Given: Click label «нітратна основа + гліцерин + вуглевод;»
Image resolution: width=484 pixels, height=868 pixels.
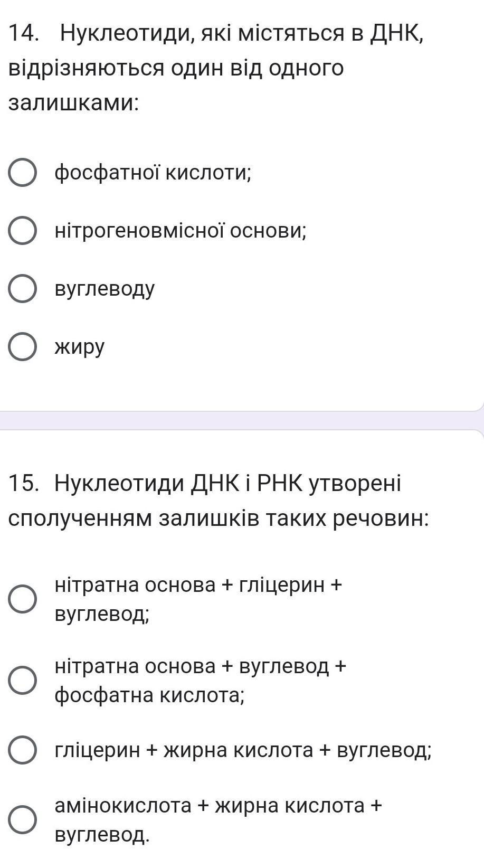Looking at the screenshot, I should 198,599.
